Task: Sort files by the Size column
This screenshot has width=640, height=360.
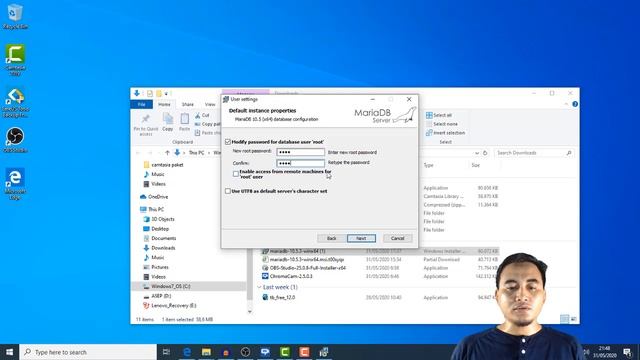Action: pyautogui.click(x=476, y=165)
